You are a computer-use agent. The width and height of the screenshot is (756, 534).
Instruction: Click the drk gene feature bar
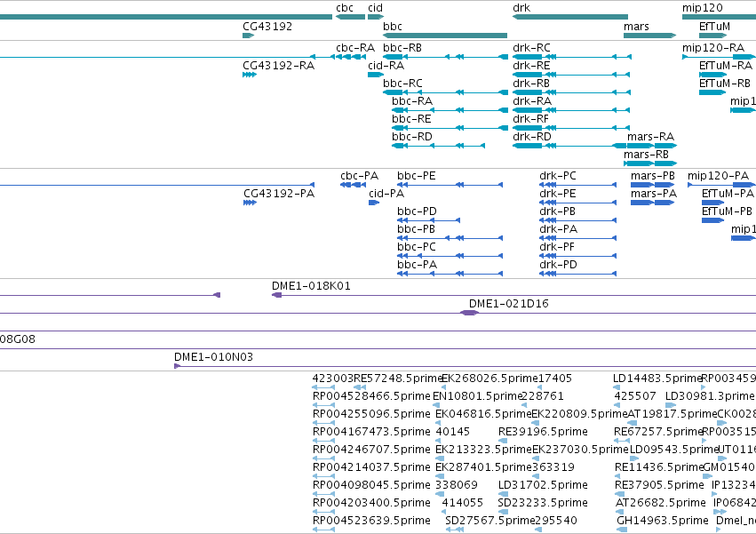[x=570, y=17]
